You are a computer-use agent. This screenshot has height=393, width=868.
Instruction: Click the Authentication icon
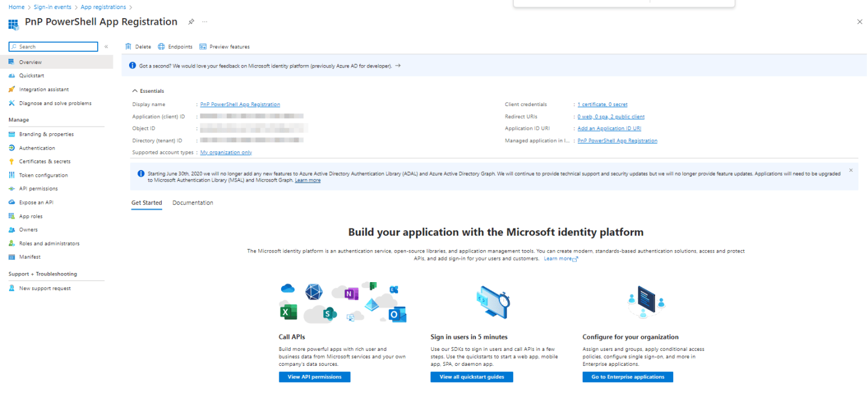click(x=11, y=148)
